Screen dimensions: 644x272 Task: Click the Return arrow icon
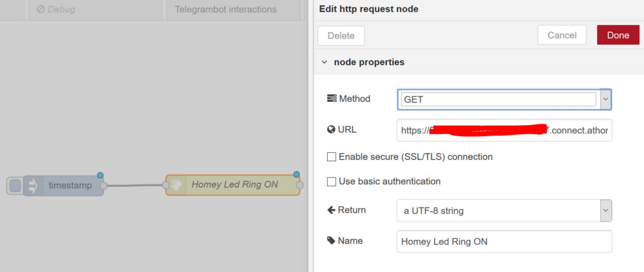click(332, 210)
